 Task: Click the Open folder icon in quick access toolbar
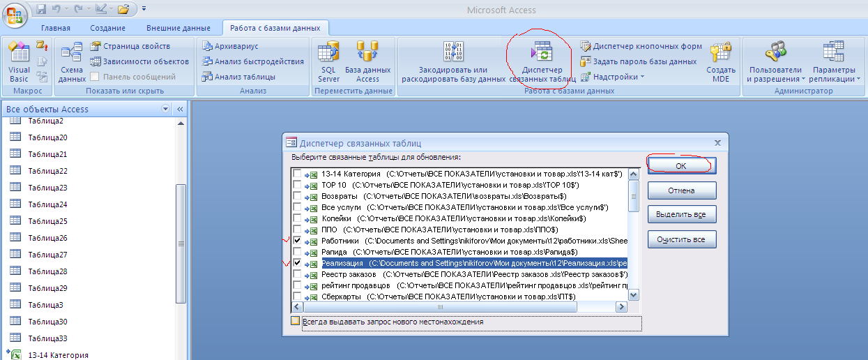click(x=124, y=9)
